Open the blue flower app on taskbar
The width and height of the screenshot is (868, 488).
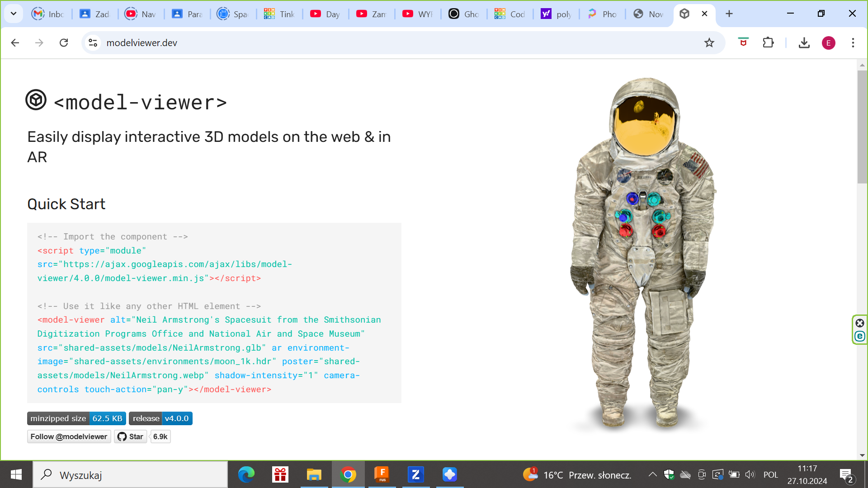pos(450,474)
